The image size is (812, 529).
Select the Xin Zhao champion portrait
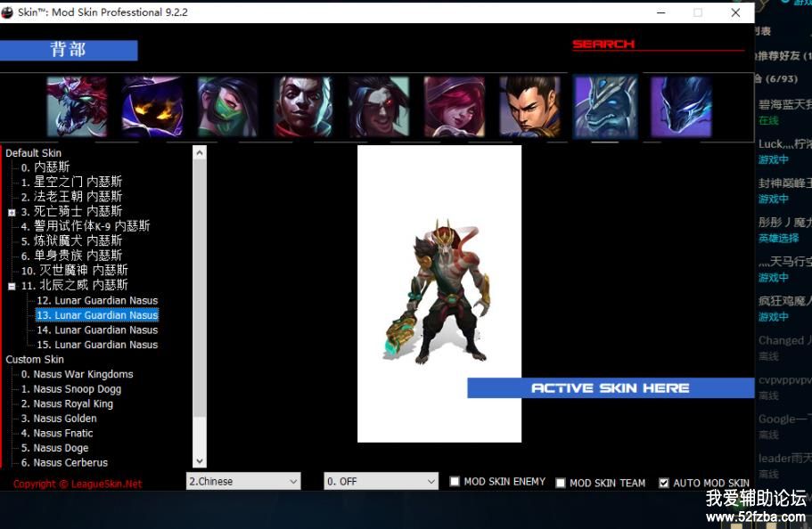point(529,107)
